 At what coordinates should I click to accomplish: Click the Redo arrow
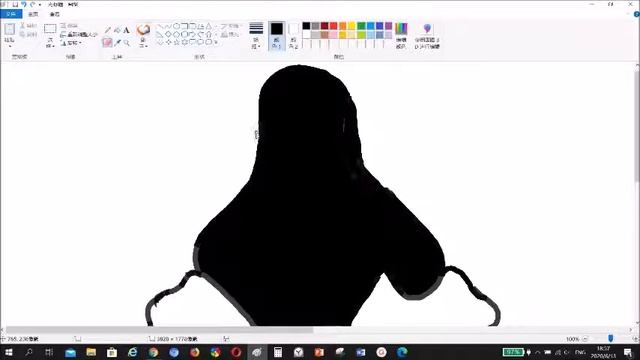[x=32, y=4]
